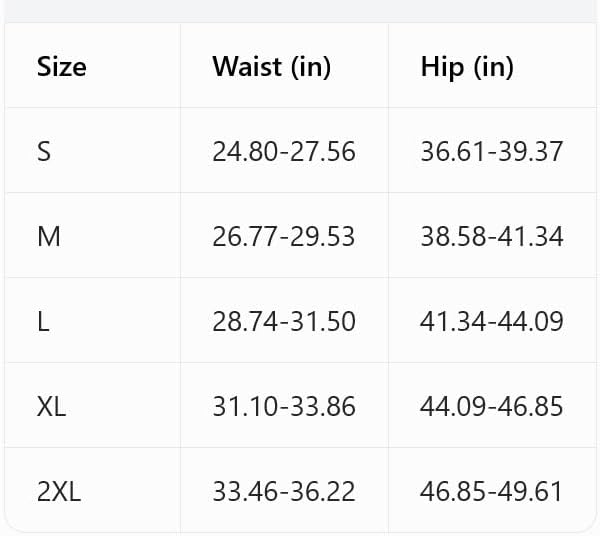Viewport: 600px width, 536px height.
Task: Click waist value 31.10-33.86
Action: [284, 406]
